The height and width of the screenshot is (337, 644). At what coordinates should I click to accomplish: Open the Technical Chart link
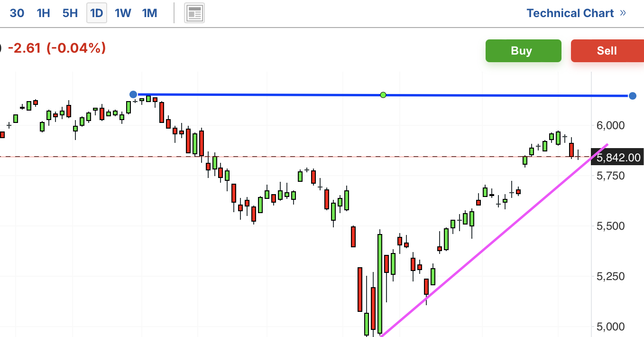coord(570,13)
